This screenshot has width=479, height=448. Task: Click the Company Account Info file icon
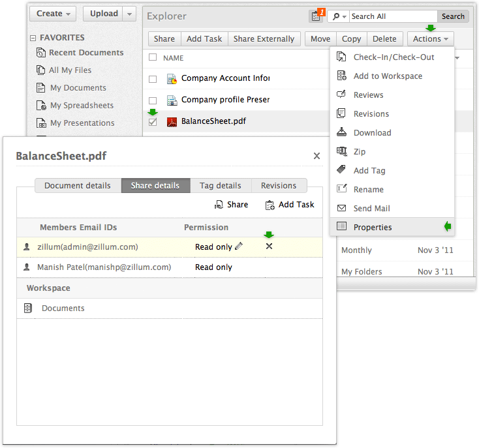tap(172, 79)
